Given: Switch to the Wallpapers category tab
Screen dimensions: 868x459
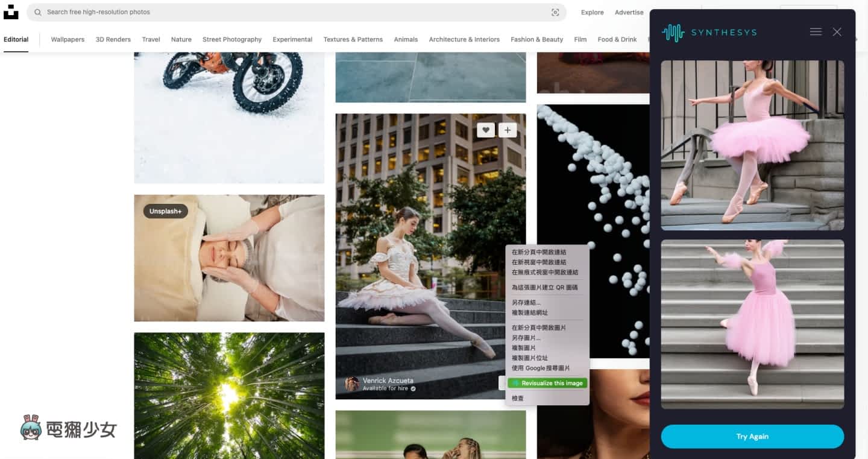Looking at the screenshot, I should [68, 39].
